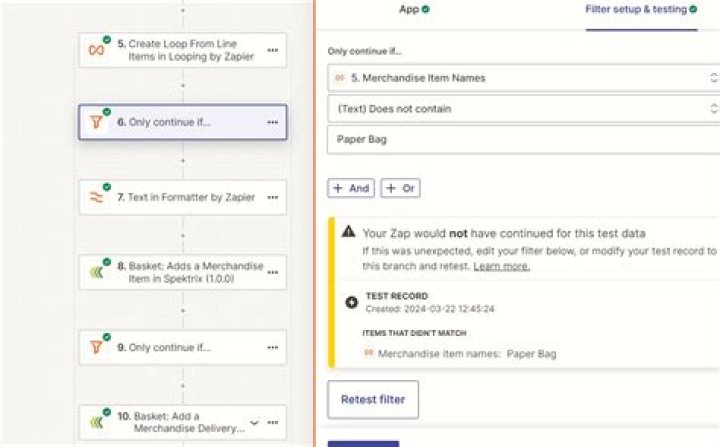Open the three-dot menu for step 10
The height and width of the screenshot is (447, 720).
(x=273, y=422)
